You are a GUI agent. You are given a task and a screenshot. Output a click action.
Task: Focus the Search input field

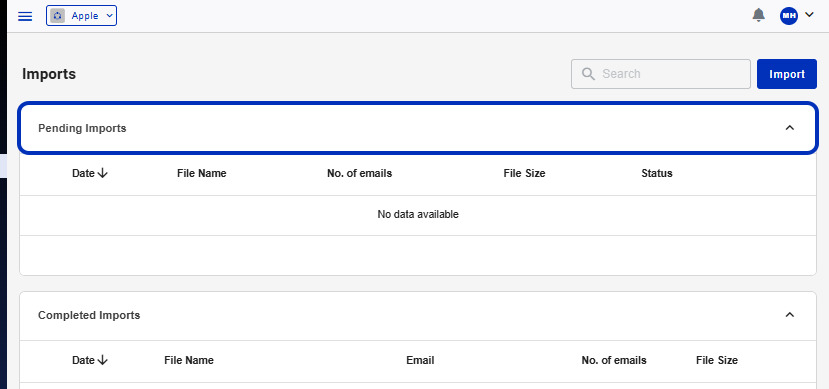point(661,74)
